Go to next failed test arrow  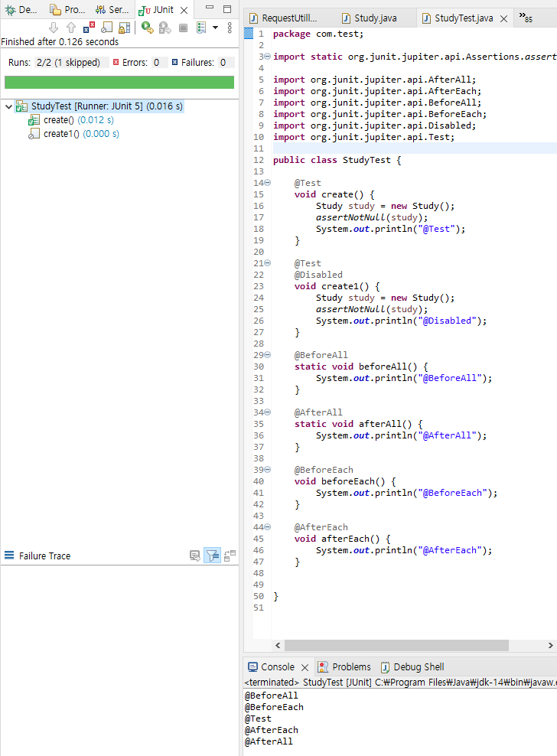pos(54,28)
